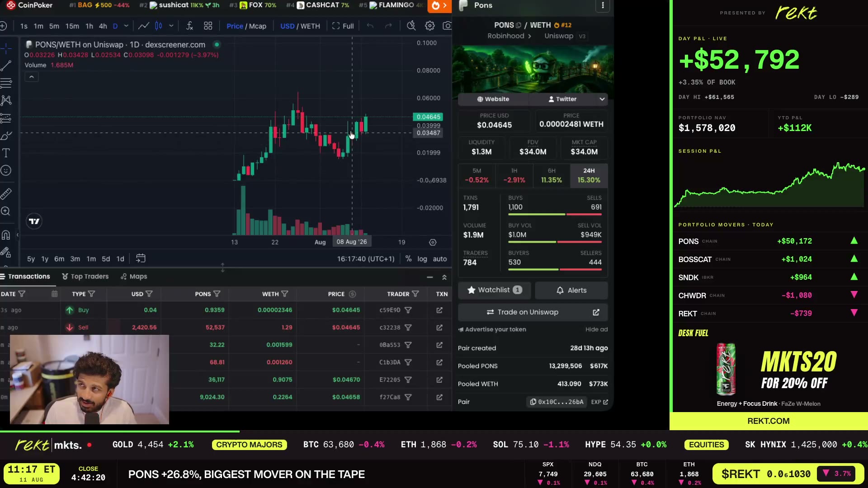Viewport: 868px width, 488px height.
Task: Copy the 0x10C...26bA pair address
Action: click(557, 402)
